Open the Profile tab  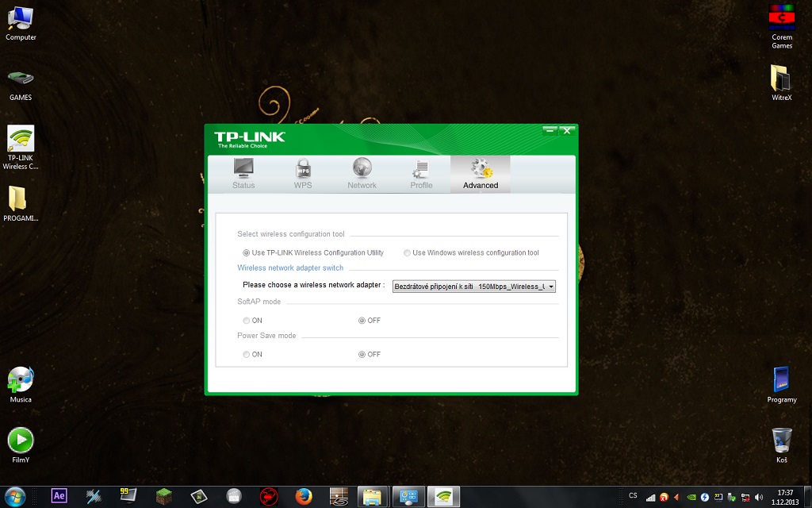coord(421,174)
